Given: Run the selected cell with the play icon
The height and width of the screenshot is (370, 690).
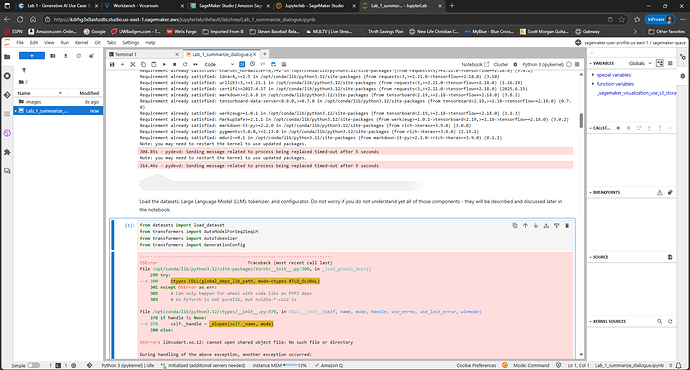Looking at the screenshot, I should coord(164,64).
